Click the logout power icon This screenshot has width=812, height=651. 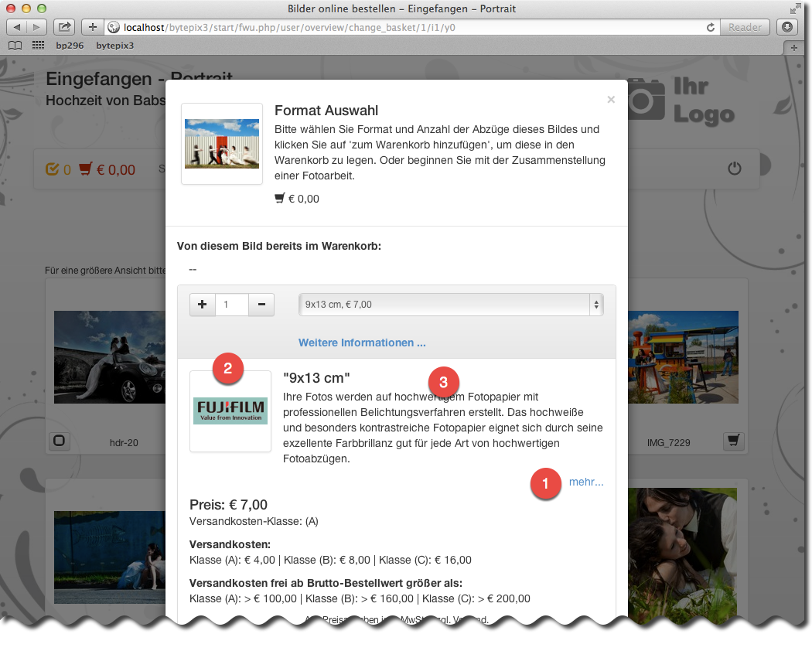pyautogui.click(x=735, y=169)
